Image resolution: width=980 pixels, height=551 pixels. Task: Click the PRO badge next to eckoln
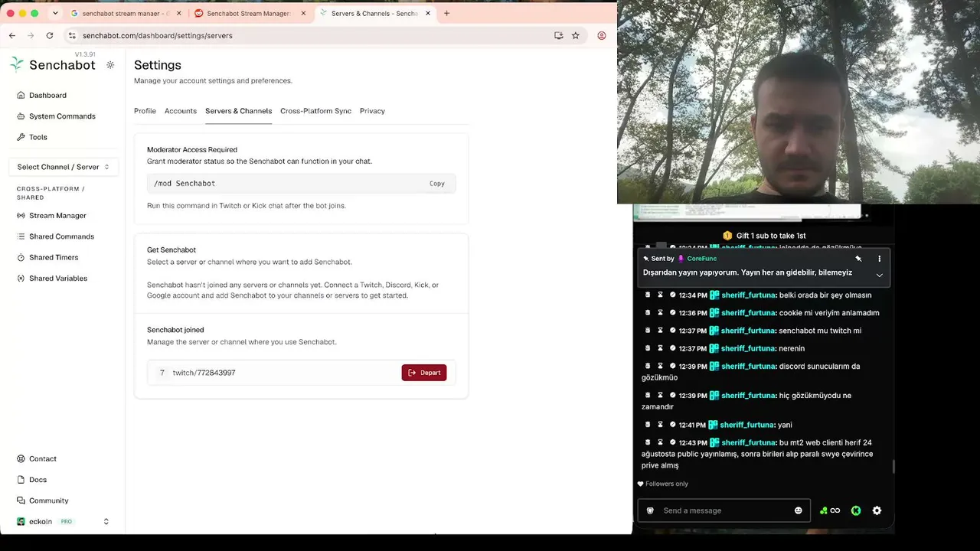(67, 522)
